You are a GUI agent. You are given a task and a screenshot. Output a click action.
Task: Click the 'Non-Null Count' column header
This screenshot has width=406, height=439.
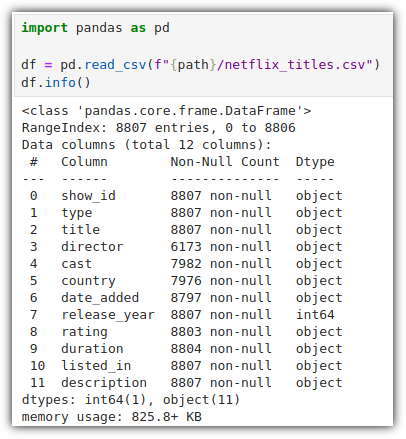pyautogui.click(x=225, y=162)
